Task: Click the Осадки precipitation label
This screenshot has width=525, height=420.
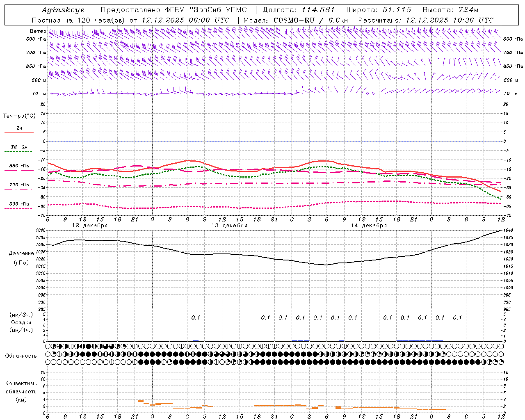Action: (x=21, y=322)
